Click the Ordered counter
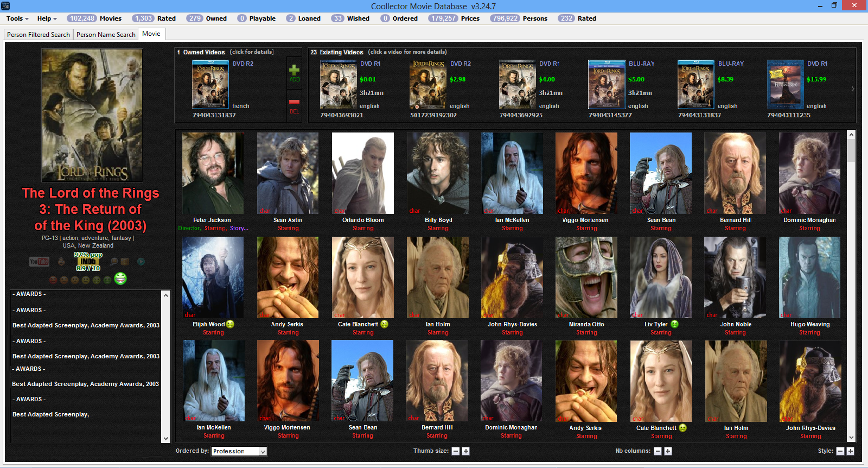The image size is (868, 468). pos(399,18)
